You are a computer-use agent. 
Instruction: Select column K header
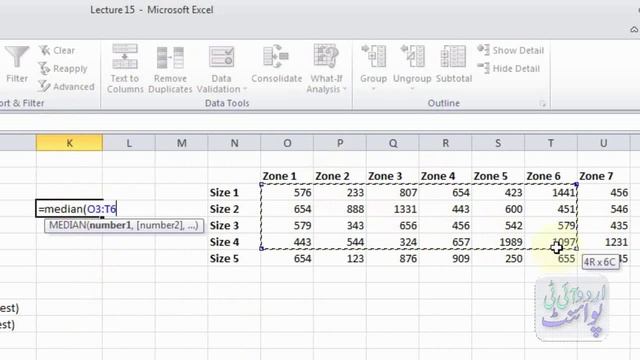(69, 143)
